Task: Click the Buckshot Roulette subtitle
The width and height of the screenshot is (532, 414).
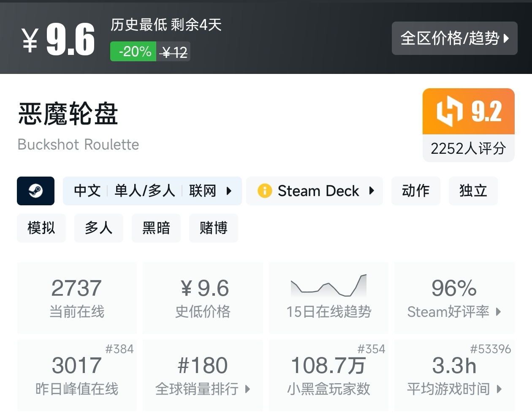Action: pyautogui.click(x=78, y=144)
